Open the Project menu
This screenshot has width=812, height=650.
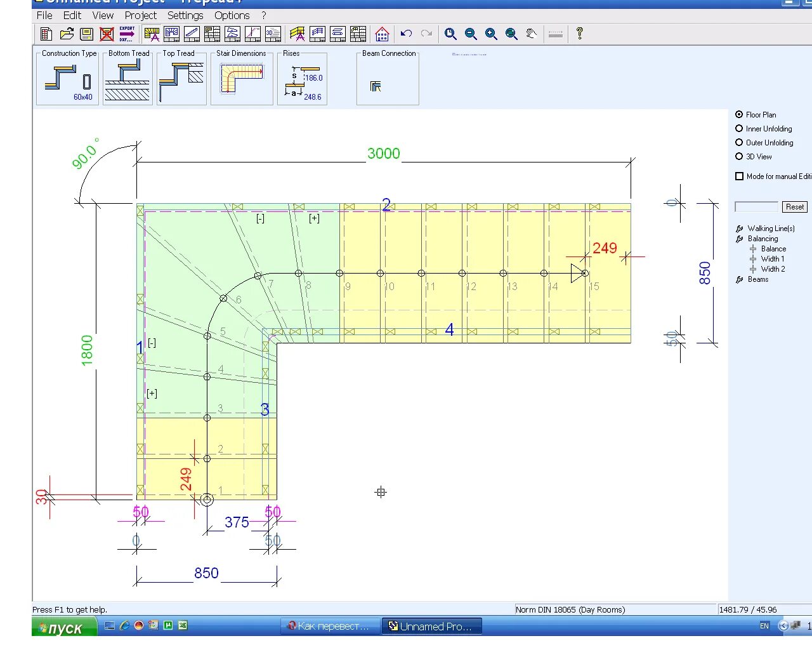[140, 15]
